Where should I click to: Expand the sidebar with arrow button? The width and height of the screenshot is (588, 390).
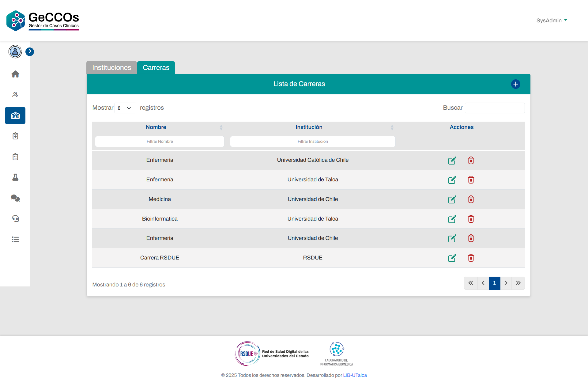(30, 51)
